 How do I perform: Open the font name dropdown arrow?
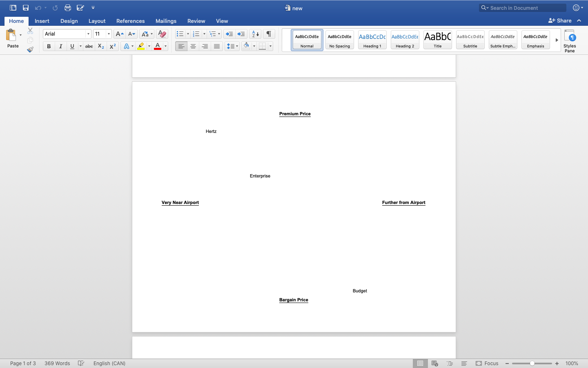(x=88, y=34)
